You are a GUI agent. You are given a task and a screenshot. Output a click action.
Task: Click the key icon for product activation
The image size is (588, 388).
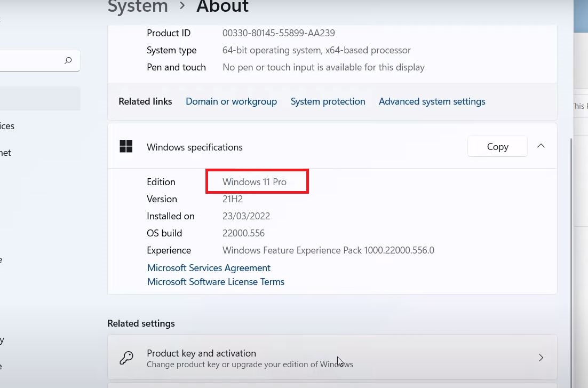(x=126, y=358)
